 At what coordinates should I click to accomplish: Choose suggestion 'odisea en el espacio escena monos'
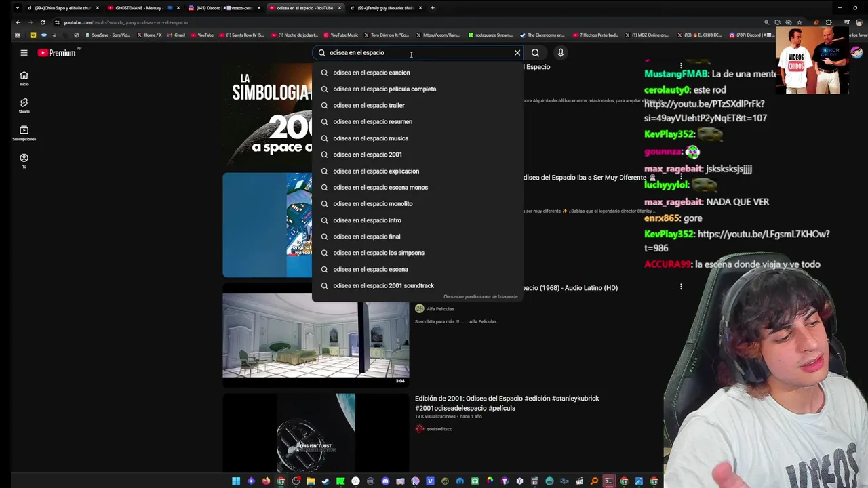coord(418,187)
